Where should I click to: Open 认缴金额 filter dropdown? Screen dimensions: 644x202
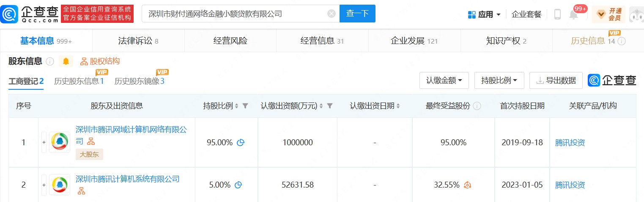[x=444, y=80]
